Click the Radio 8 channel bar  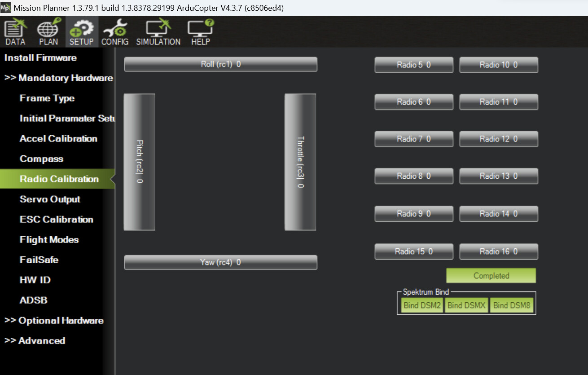414,176
